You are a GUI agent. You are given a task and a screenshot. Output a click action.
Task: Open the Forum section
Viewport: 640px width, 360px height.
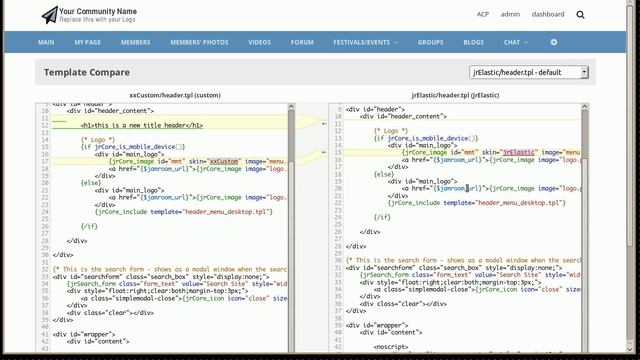pyautogui.click(x=302, y=42)
